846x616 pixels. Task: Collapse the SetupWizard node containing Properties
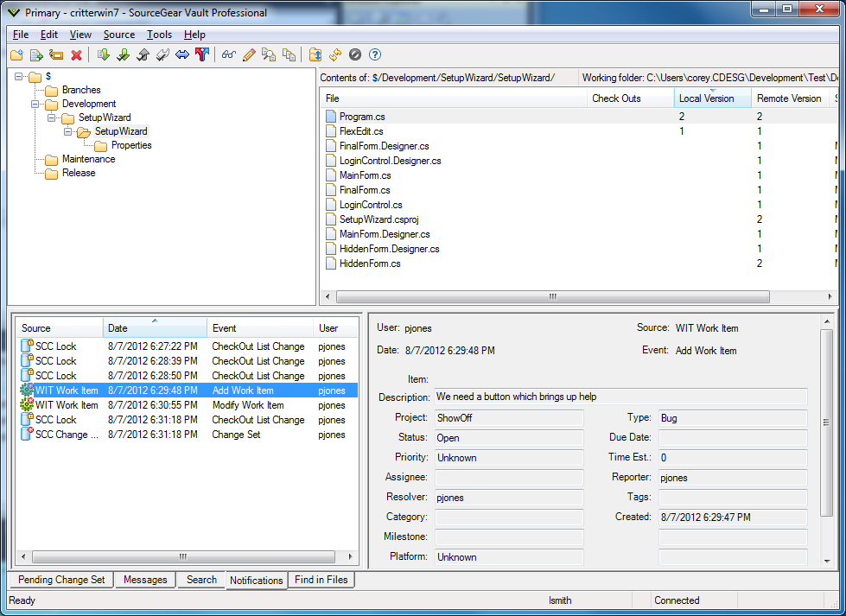[68, 132]
